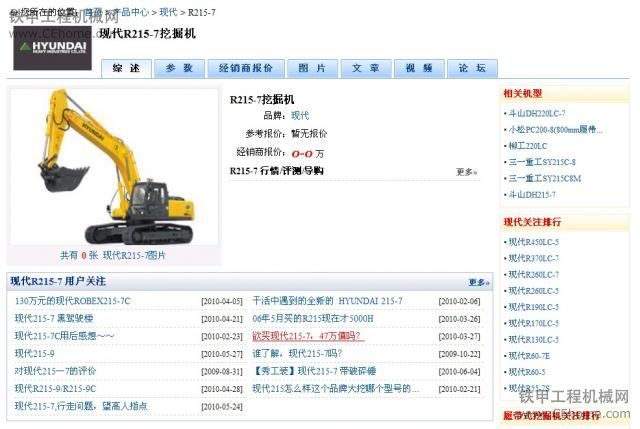The height and width of the screenshot is (429, 640).
Task: Open red post 欲买现代215-7，47万值吗?
Action: click(x=307, y=336)
